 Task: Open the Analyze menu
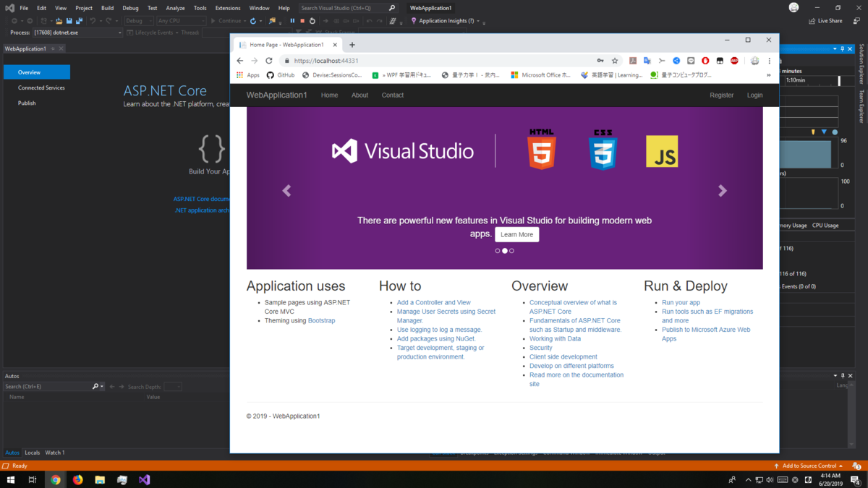[176, 8]
